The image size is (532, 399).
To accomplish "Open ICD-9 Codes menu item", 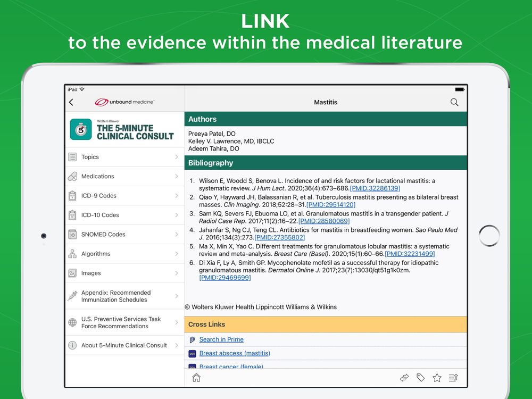I will pyautogui.click(x=124, y=195).
